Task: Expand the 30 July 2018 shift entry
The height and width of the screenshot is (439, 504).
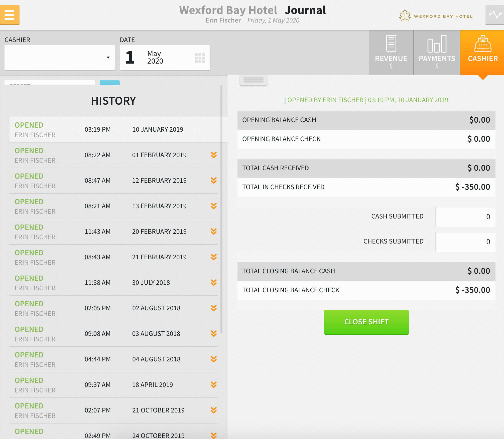Action: (x=213, y=283)
